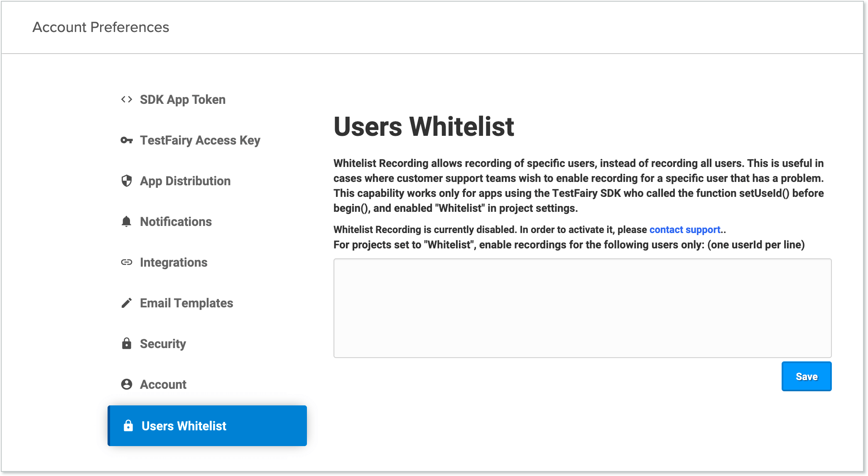The width and height of the screenshot is (868, 476).
Task: Go to Notifications settings
Action: (x=176, y=221)
